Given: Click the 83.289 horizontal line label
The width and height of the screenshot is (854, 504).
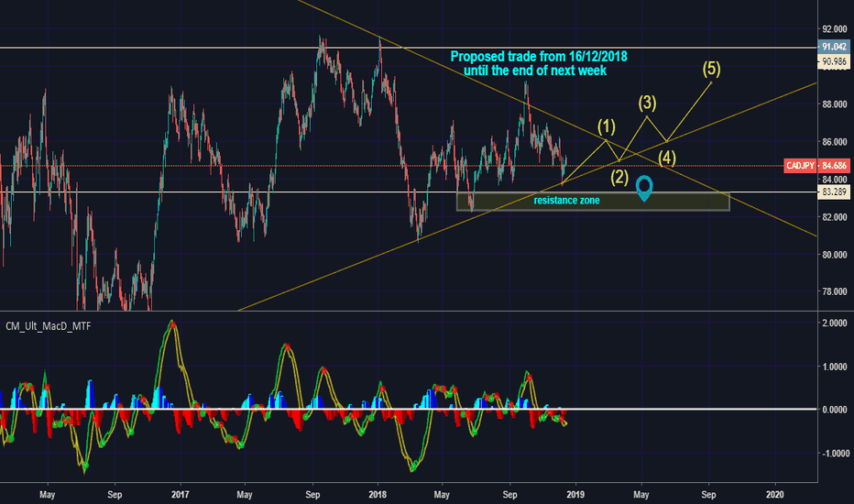Looking at the screenshot, I should (x=834, y=192).
